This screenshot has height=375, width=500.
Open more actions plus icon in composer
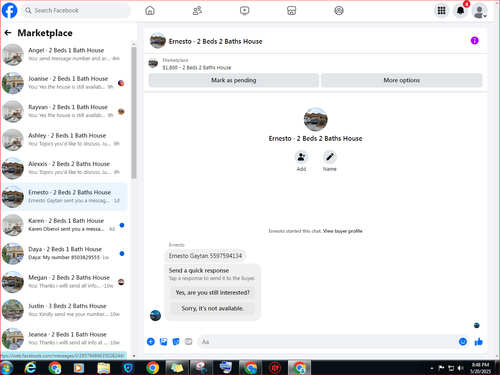(x=151, y=342)
